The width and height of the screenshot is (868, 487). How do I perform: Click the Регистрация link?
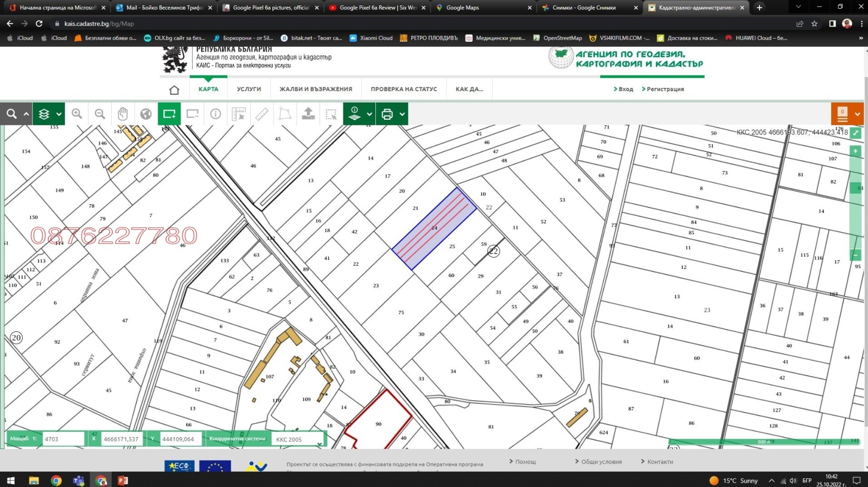point(665,89)
